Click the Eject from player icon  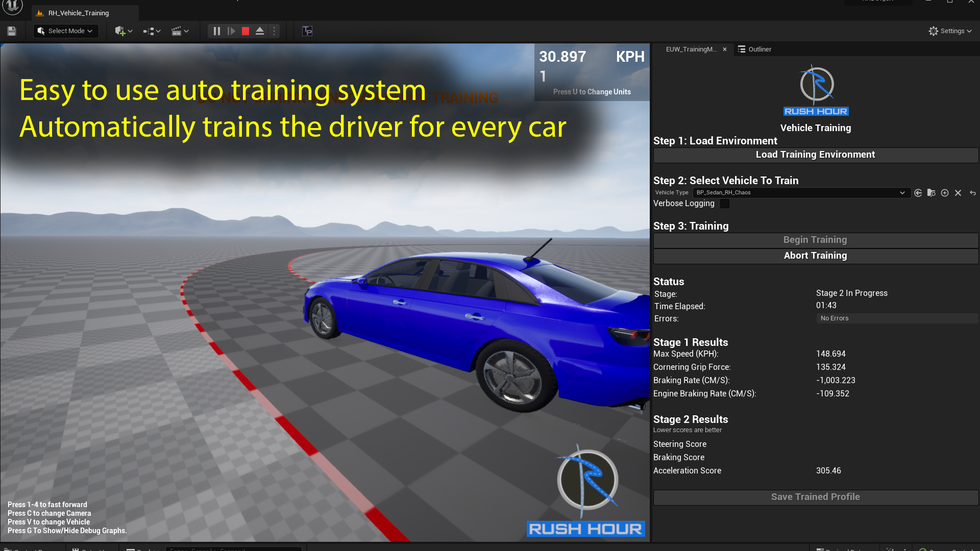[259, 31]
